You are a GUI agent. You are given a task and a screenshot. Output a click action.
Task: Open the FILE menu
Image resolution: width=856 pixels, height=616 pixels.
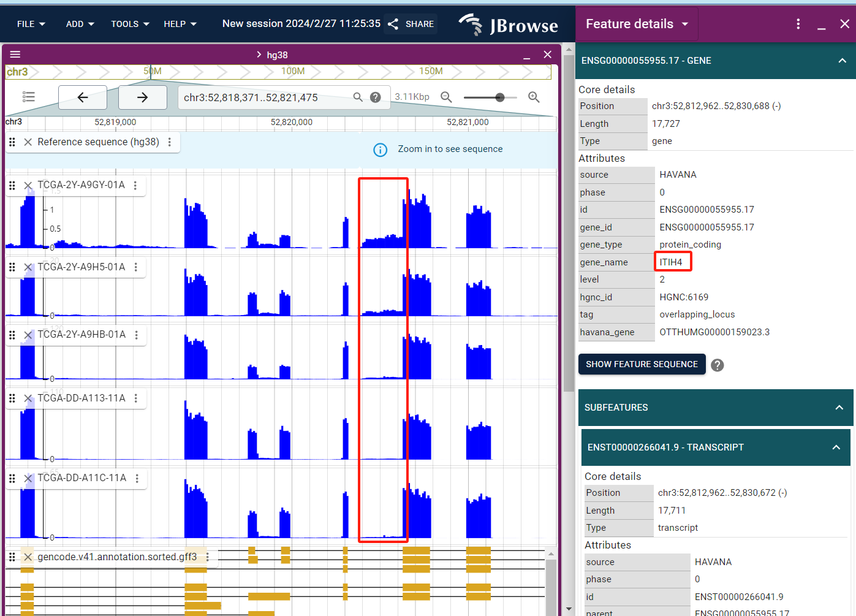[31, 24]
